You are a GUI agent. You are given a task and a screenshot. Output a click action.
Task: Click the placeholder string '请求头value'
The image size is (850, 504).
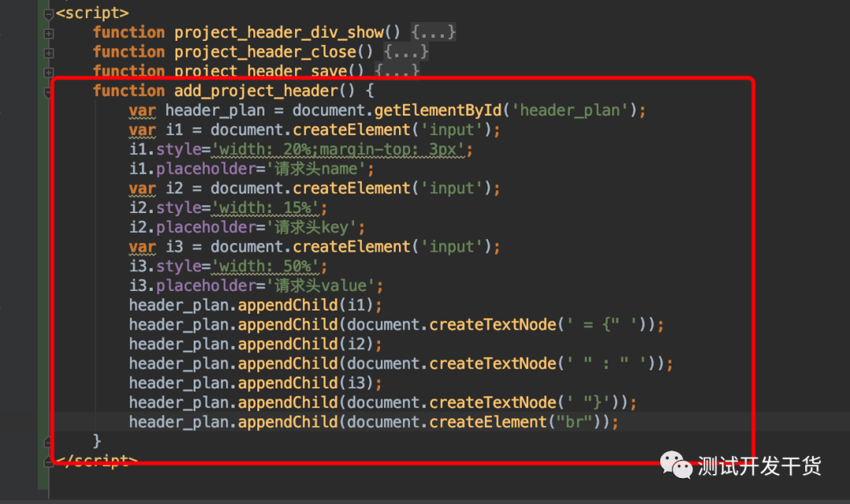click(x=320, y=286)
